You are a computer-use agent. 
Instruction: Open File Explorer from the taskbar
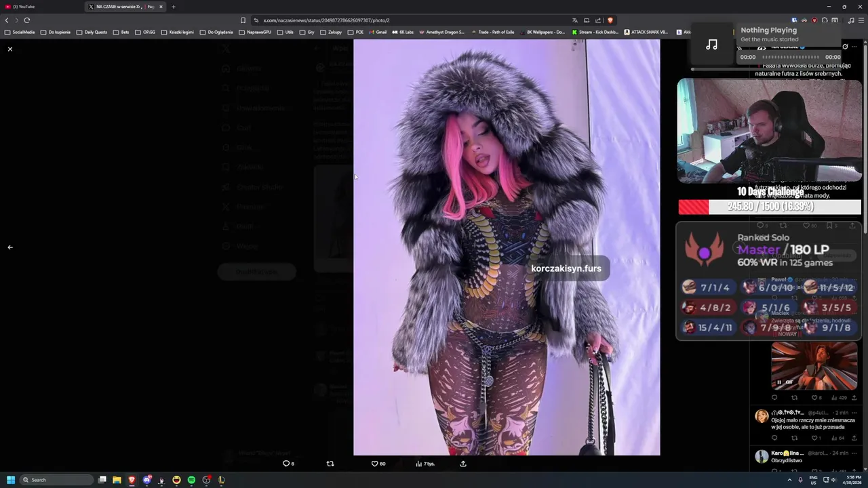click(117, 480)
